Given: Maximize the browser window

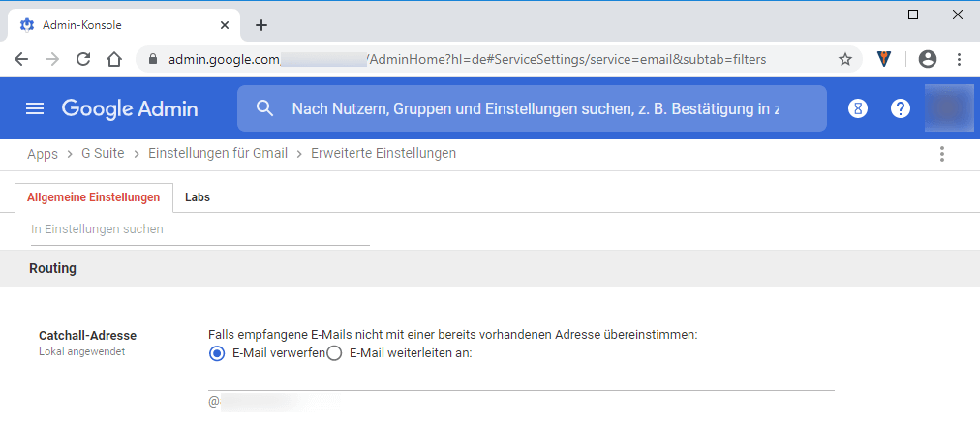Looking at the screenshot, I should coord(913,15).
